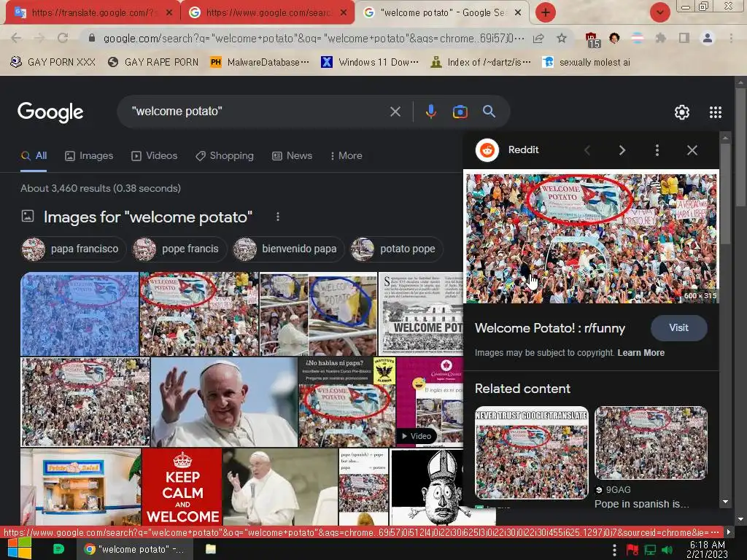Viewport: 747px width, 560px height.
Task: Filter images by papa francisco chip
Action: click(74, 249)
